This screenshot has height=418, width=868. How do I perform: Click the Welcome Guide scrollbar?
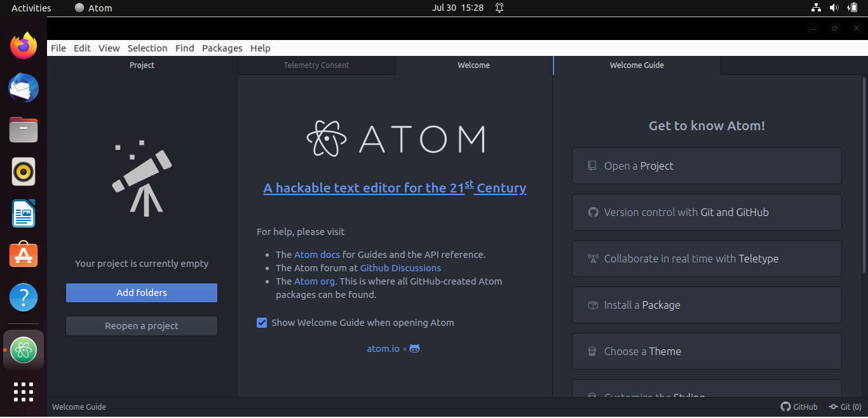click(865, 175)
